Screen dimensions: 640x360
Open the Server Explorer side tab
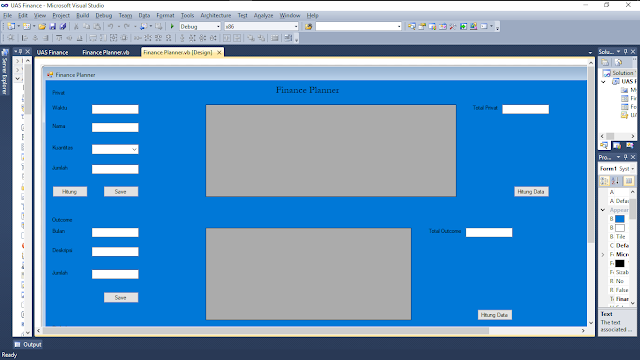(x=5, y=72)
